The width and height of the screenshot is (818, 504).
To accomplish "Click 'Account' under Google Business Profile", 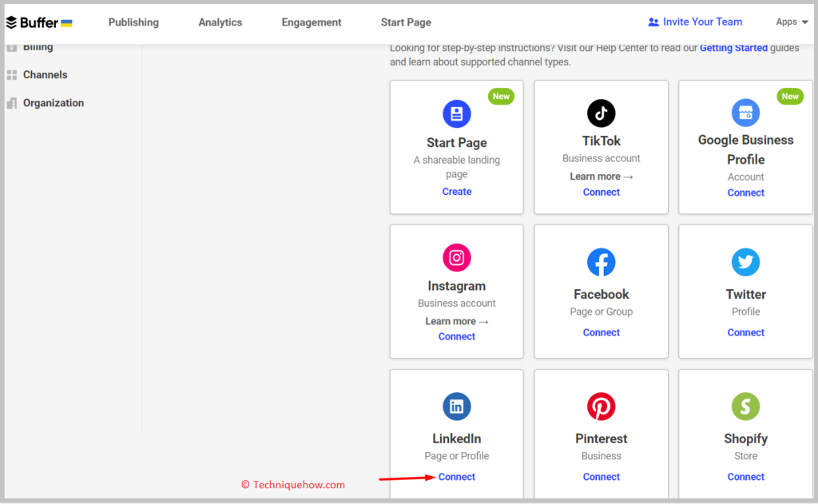I will pyautogui.click(x=745, y=177).
